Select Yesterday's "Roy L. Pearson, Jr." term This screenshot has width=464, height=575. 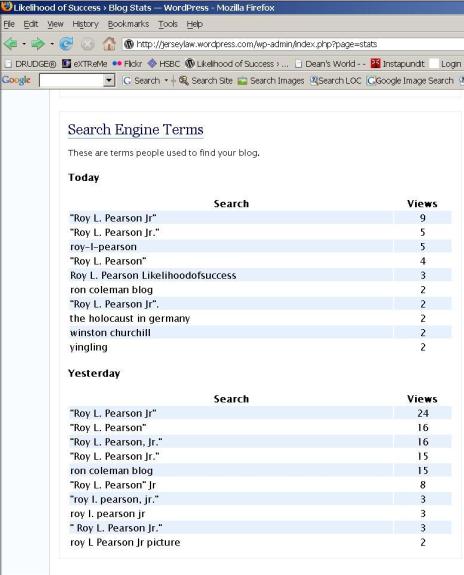[x=116, y=442]
